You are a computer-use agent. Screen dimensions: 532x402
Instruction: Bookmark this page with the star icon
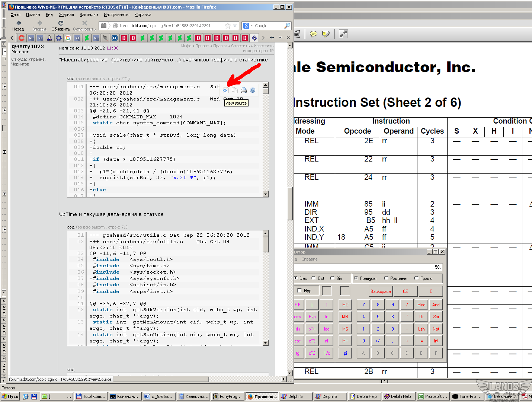tap(227, 26)
